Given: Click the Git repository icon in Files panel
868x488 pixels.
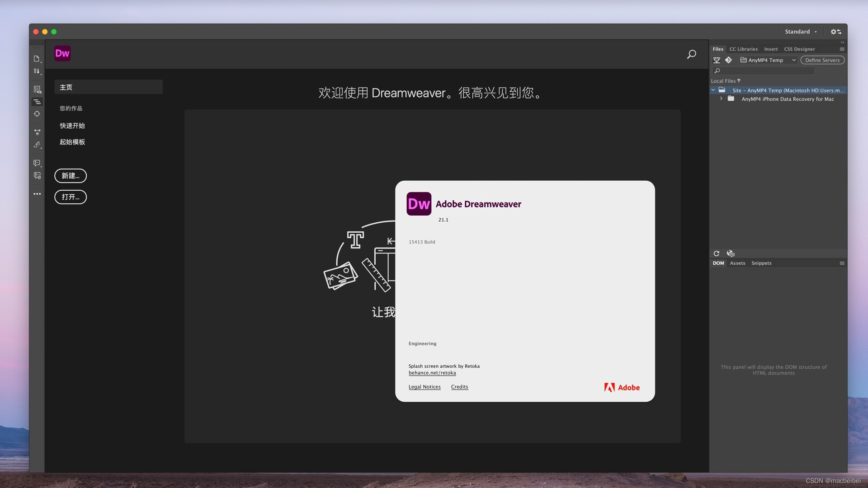Looking at the screenshot, I should pyautogui.click(x=729, y=60).
